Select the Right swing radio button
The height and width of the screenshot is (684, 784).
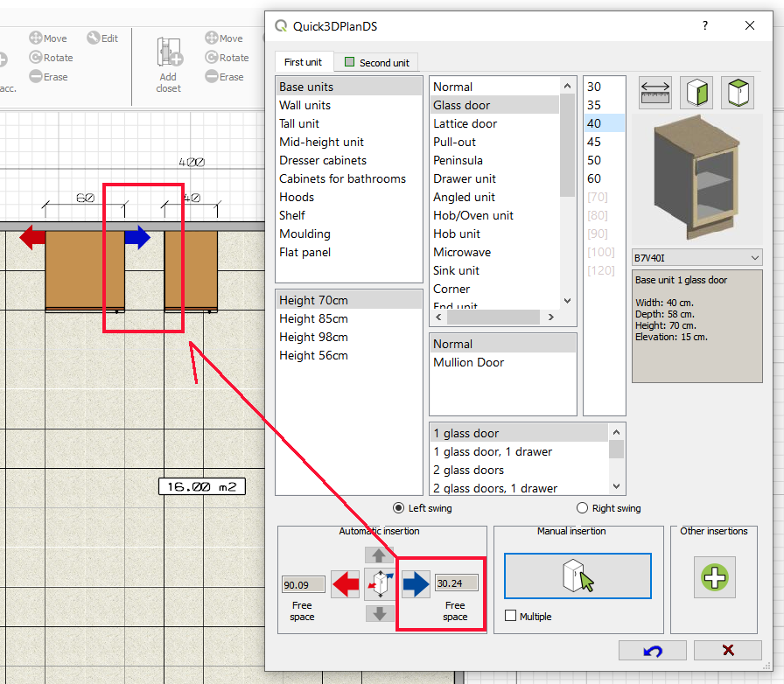point(582,508)
